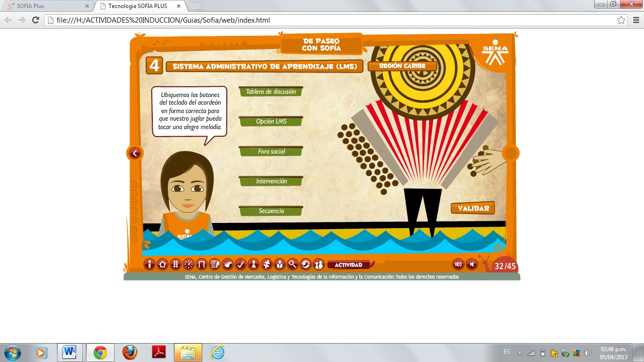Open Microsoft Word from taskbar
The width and height of the screenshot is (644, 362).
70,353
